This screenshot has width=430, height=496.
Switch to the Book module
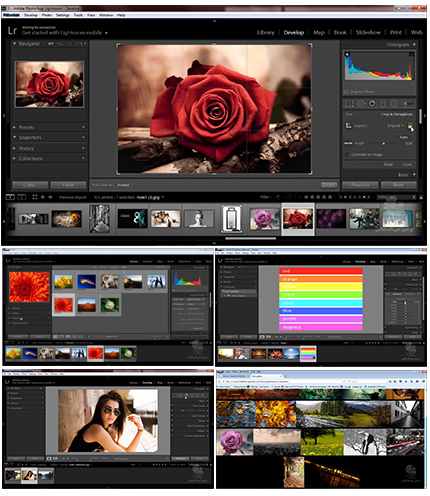click(x=340, y=32)
